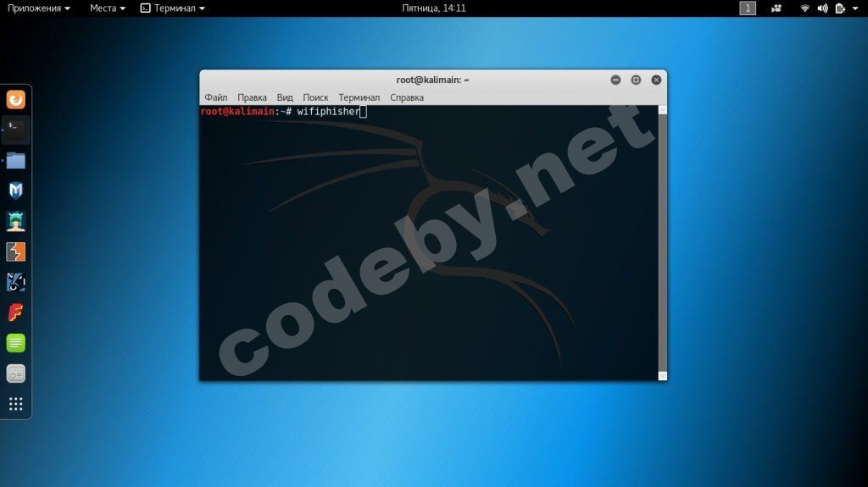Open the Места menu
The image size is (868, 487).
(108, 8)
